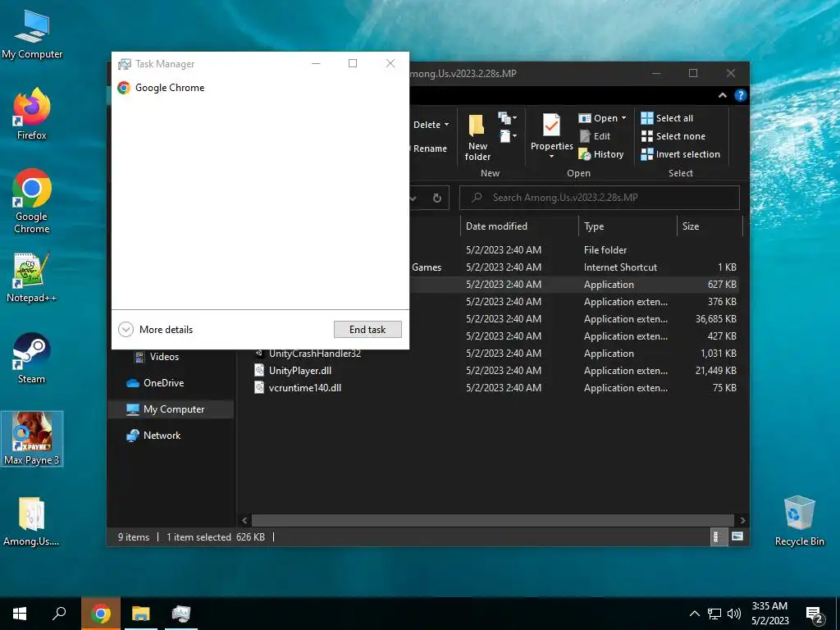Click Chrome icon on taskbar
Viewport: 840px width, 630px height.
coord(101,614)
